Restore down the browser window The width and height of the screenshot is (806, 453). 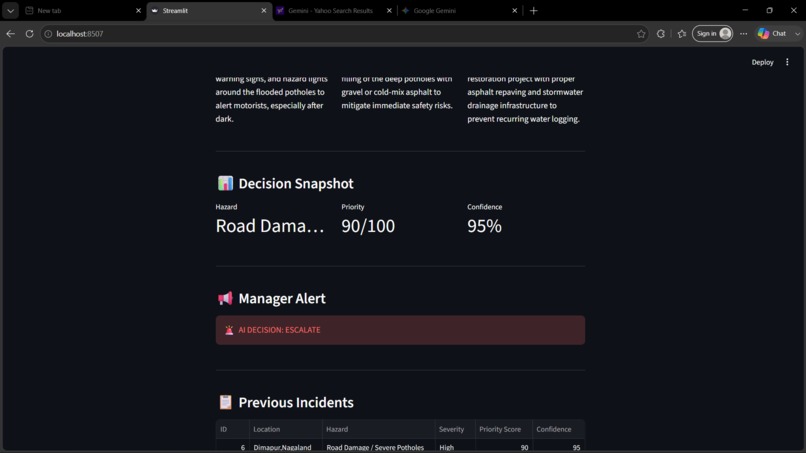coord(770,10)
